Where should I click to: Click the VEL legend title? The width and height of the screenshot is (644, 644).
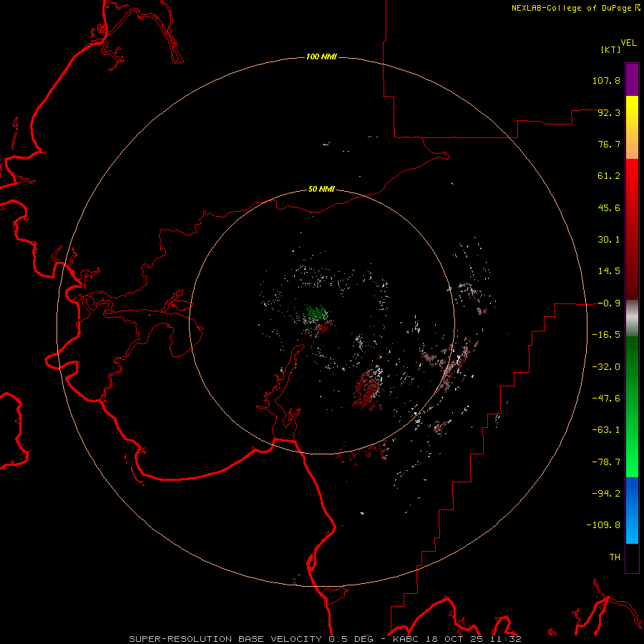pyautogui.click(x=628, y=42)
